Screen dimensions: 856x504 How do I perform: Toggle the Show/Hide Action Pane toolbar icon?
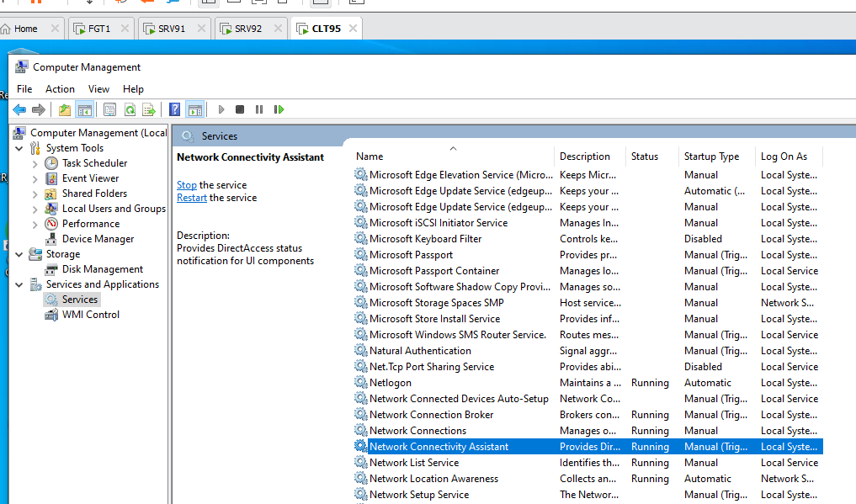tap(195, 109)
